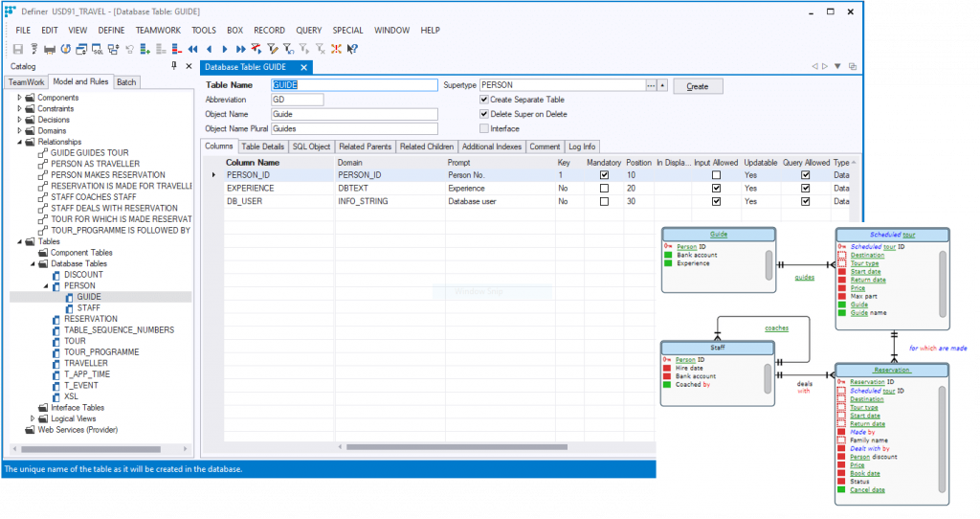Image resolution: width=980 pixels, height=519 pixels.
Task: Switch to the SQL Object tab
Action: pyautogui.click(x=312, y=147)
